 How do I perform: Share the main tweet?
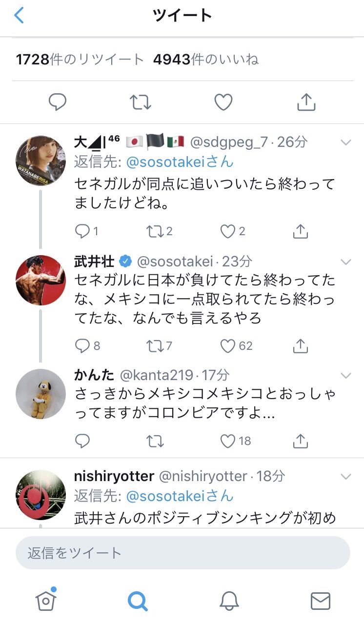[306, 102]
